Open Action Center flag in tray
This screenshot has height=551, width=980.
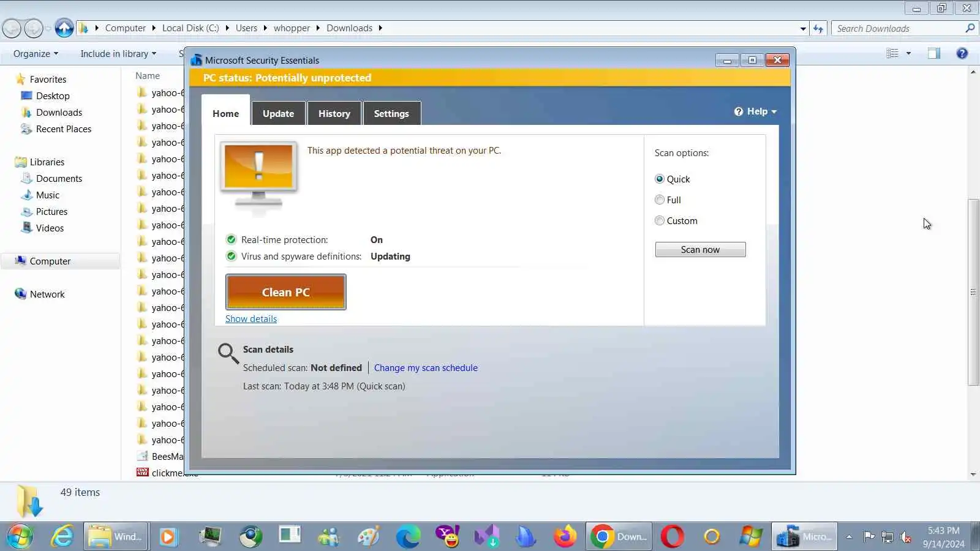pos(869,537)
